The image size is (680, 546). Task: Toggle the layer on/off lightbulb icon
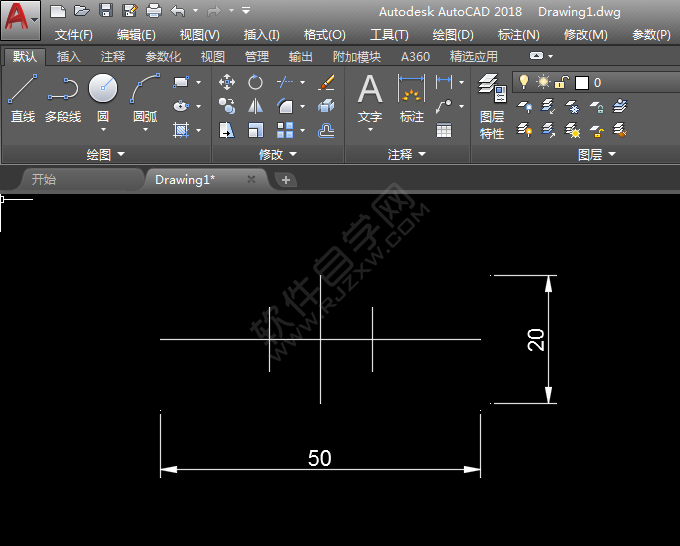click(523, 82)
